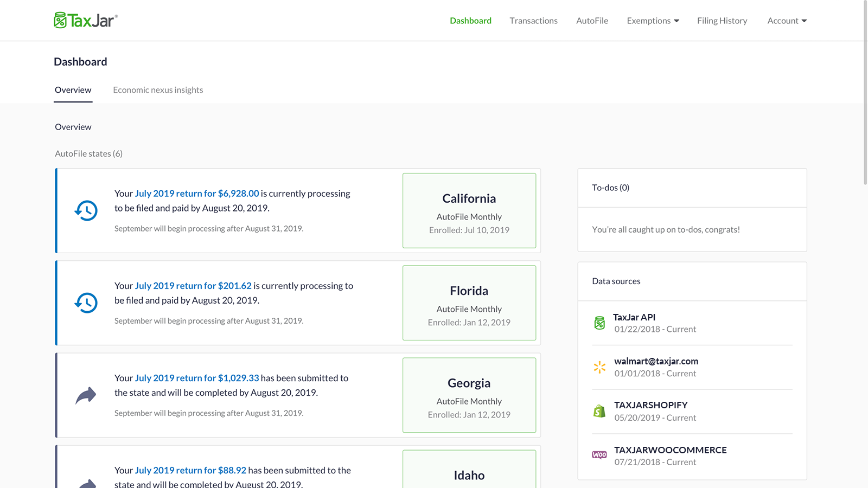Open July 2019 return for $201.62
The image size is (868, 488).
click(193, 286)
